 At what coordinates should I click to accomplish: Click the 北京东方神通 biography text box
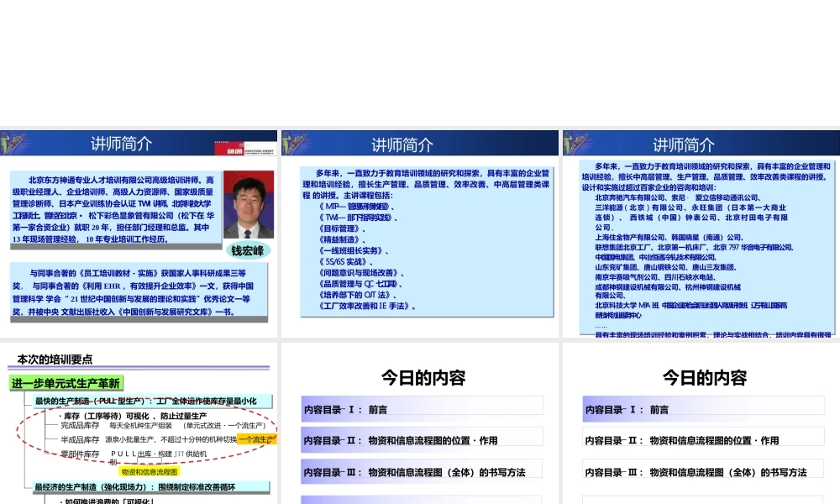tap(116, 209)
